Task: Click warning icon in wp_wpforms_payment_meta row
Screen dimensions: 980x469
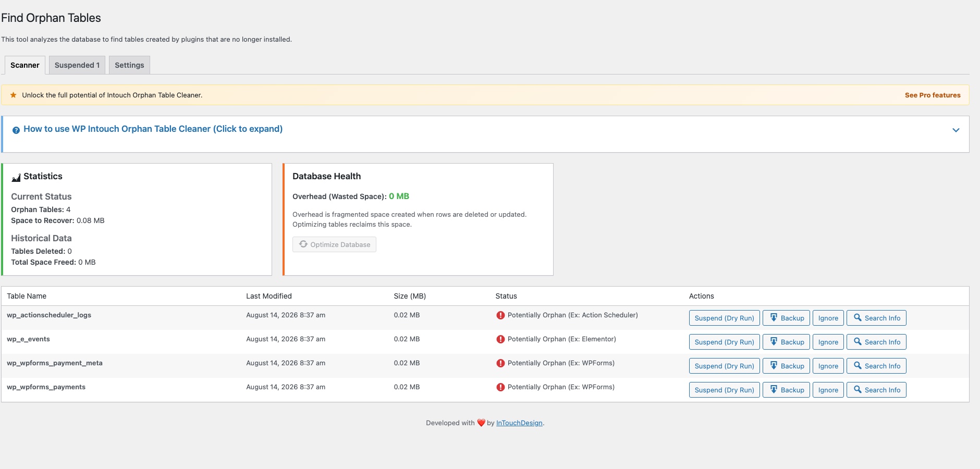Action: pyautogui.click(x=500, y=363)
